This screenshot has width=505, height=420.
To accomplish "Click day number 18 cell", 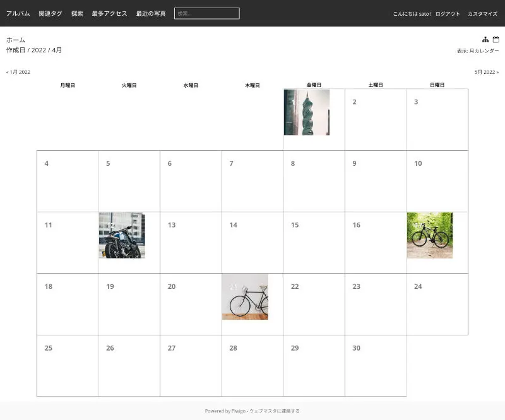I will point(68,304).
